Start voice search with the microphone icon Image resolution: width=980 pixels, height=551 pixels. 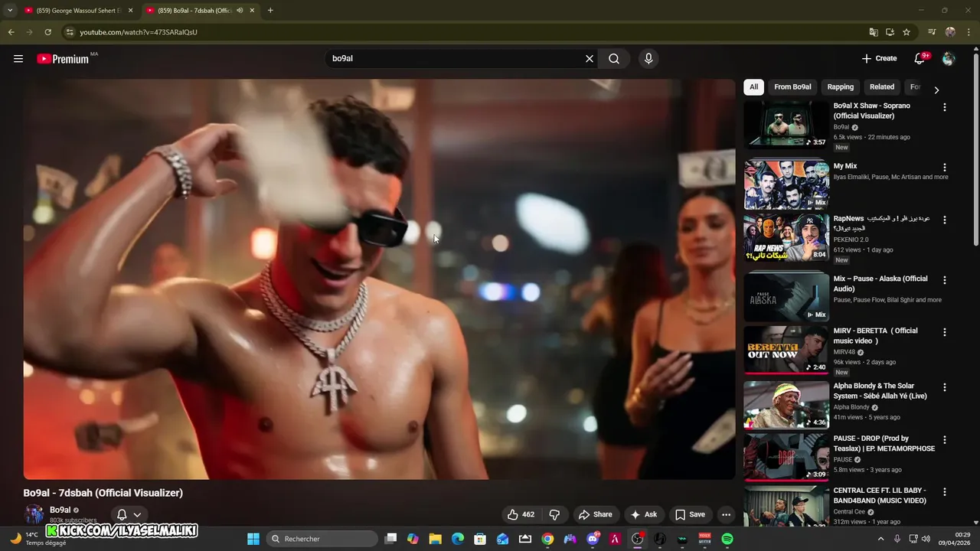(x=648, y=58)
